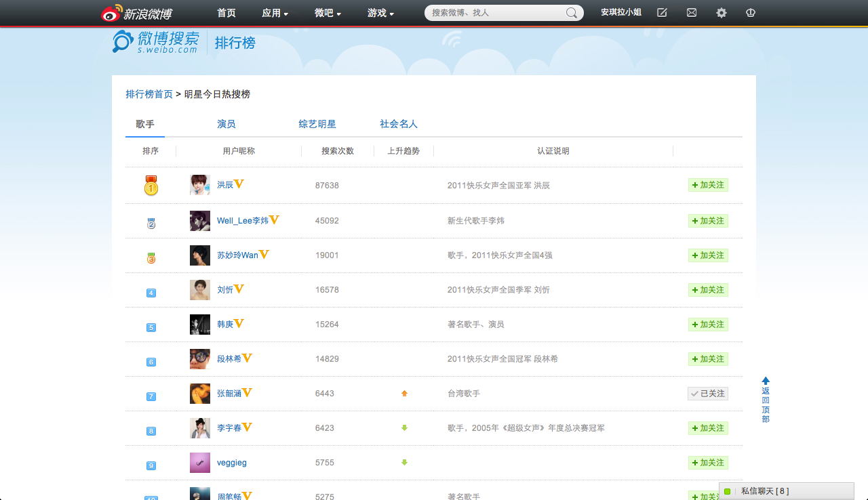Open the messages envelope icon
The image size is (868, 500).
coord(692,12)
